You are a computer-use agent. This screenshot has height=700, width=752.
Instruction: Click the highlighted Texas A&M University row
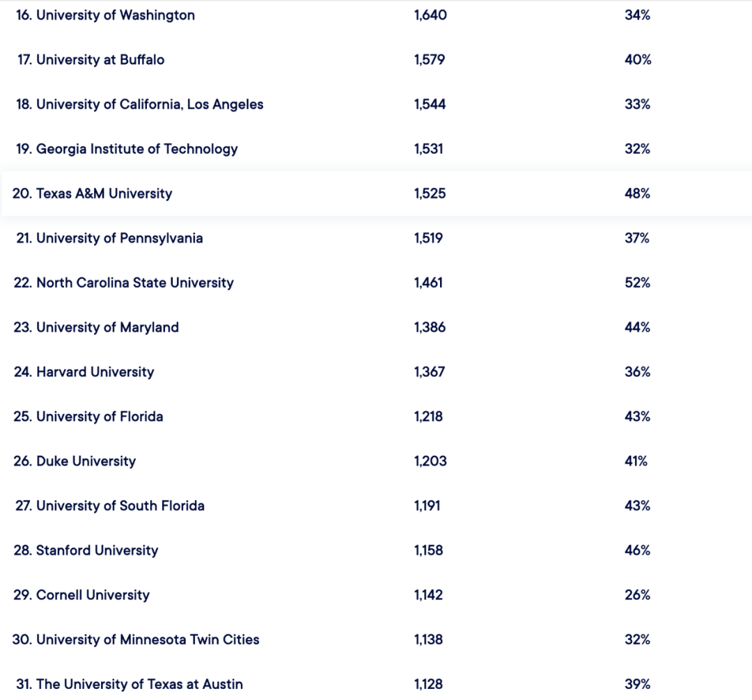376,193
